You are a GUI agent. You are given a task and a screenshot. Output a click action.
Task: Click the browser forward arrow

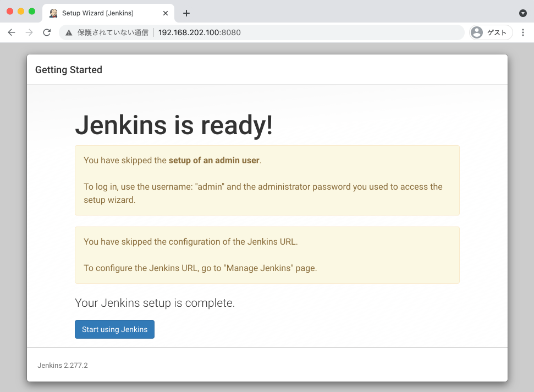(29, 32)
